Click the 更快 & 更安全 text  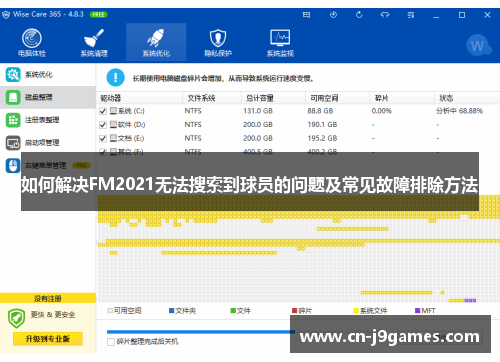pos(53,315)
